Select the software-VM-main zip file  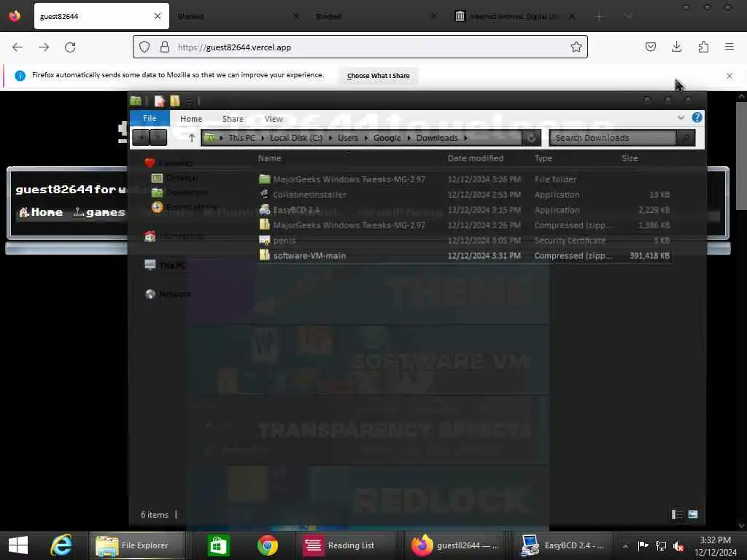(465, 255)
